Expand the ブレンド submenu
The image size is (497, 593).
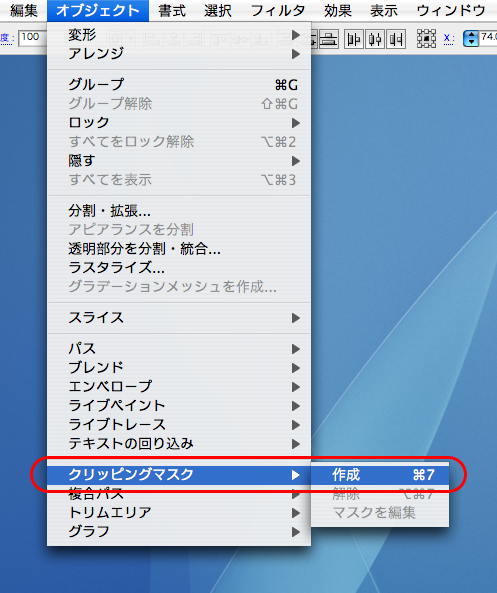[x=179, y=368]
